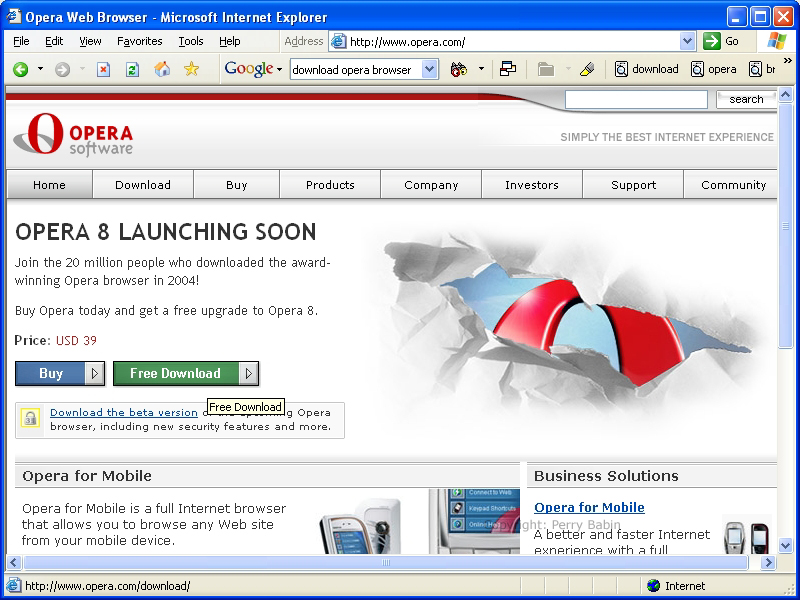Find the word 'opera' via the Google toolbar button
Viewport: 800px width, 600px height.
click(x=713, y=69)
